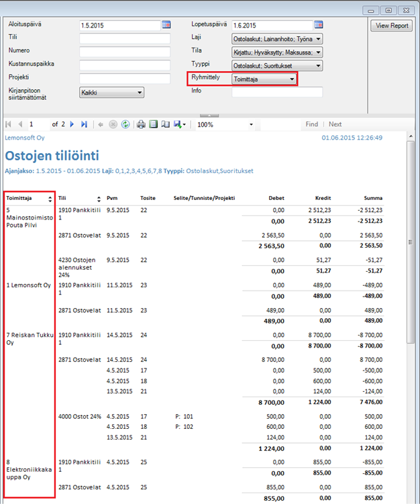Open Kirjanpitoon siirtämättömät dropdown
420x504 pixels.
pyautogui.click(x=111, y=93)
